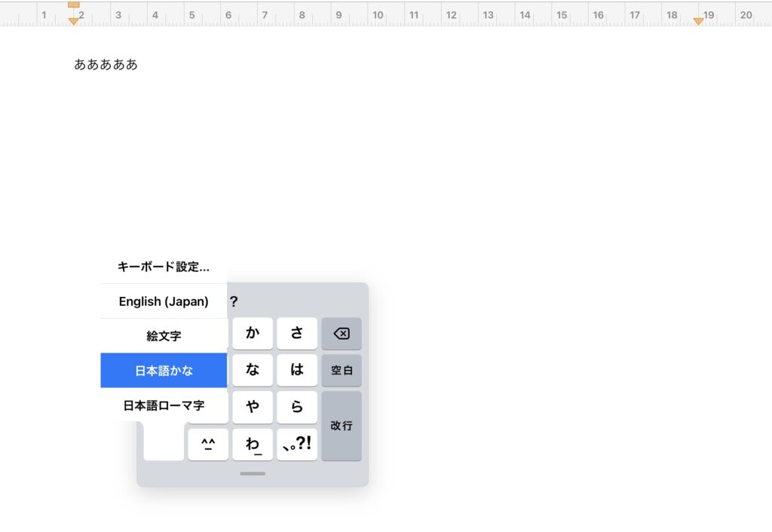
Task: Tap the punctuation 、。?! key
Action: point(297,445)
